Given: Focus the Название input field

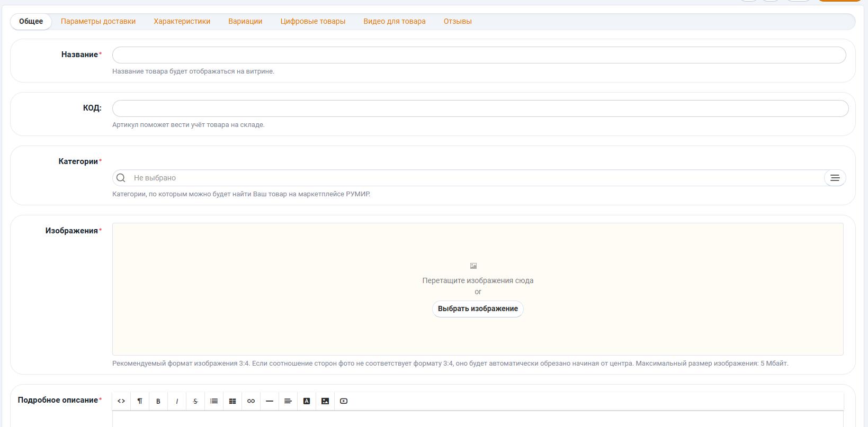Looking at the screenshot, I should (479, 55).
